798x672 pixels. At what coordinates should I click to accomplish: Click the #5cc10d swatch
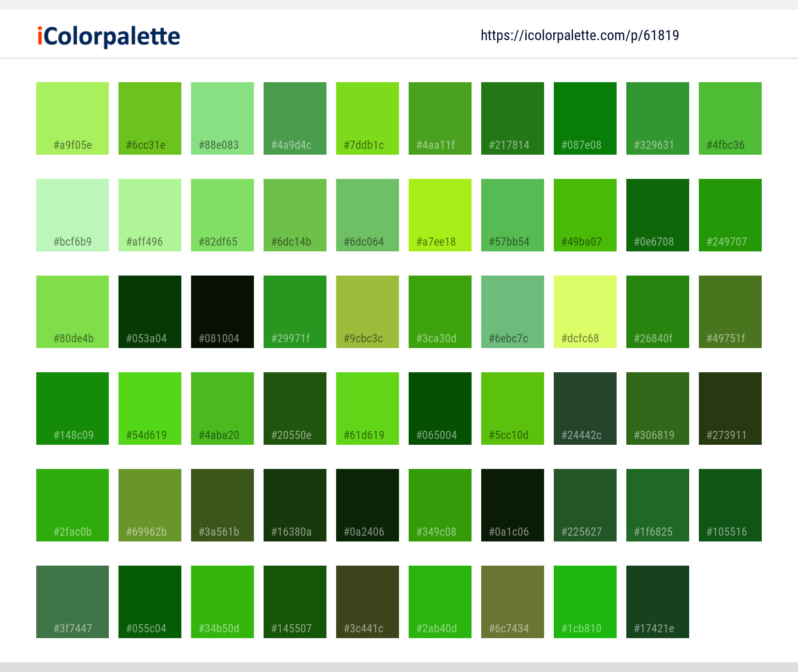(x=513, y=409)
